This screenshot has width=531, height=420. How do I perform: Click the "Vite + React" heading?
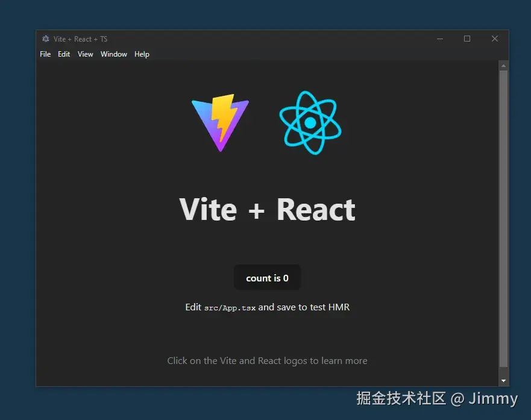(267, 210)
